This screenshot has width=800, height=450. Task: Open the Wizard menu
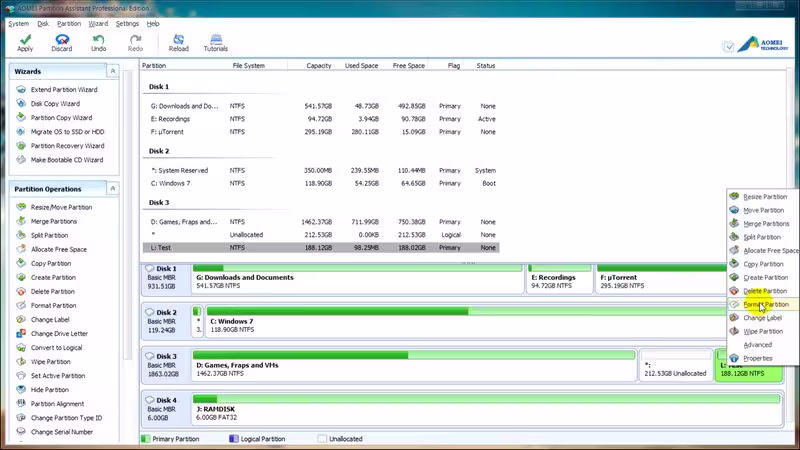tap(98, 23)
